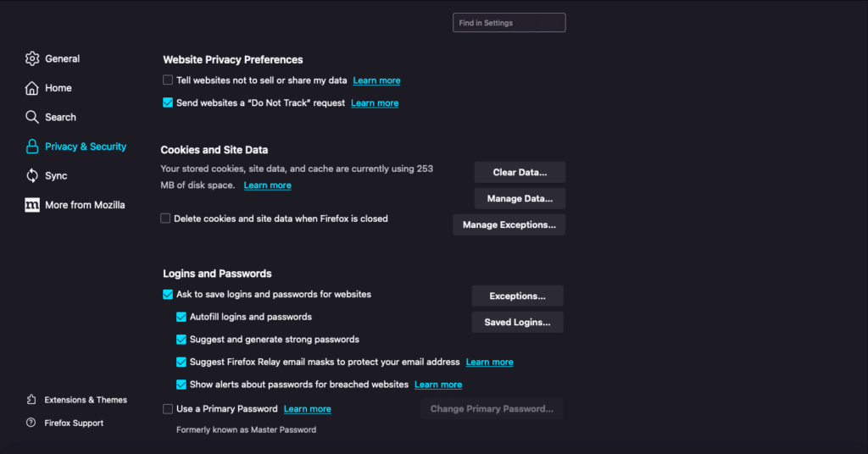Open Learn more link for Firefox Relay
868x454 pixels.
(x=489, y=363)
